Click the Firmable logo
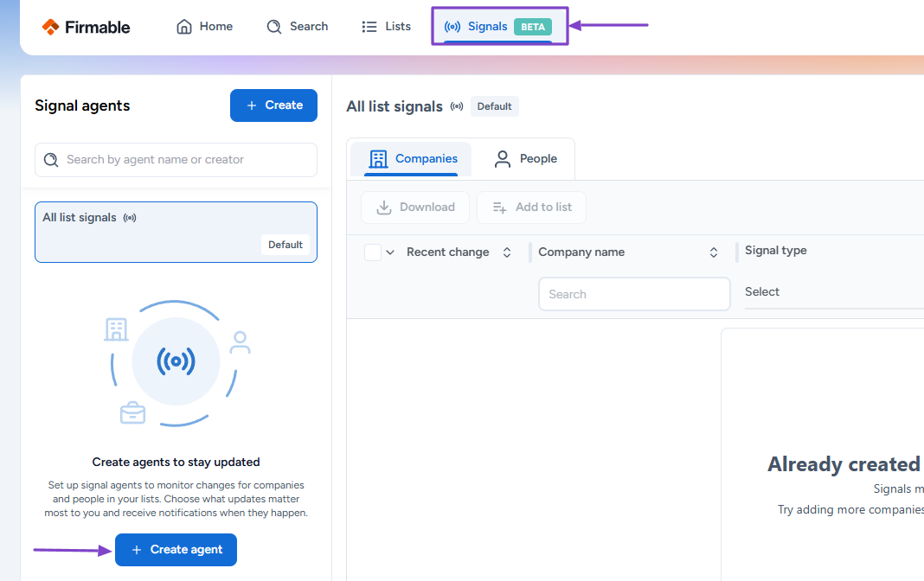The width and height of the screenshot is (924, 581). coord(86,27)
